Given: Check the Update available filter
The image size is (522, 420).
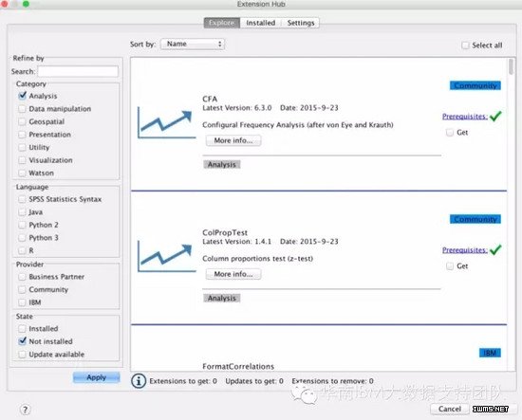Looking at the screenshot, I should click(22, 355).
